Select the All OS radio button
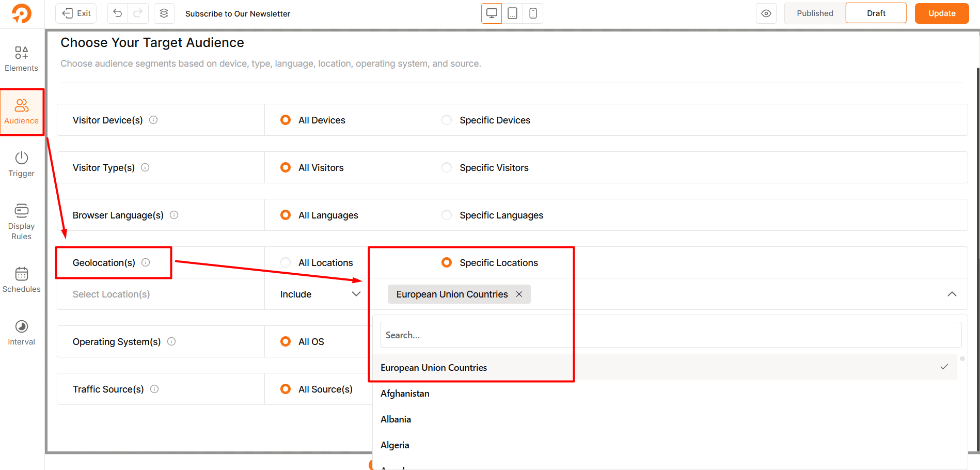Screen dimensions: 980x470 point(286,341)
